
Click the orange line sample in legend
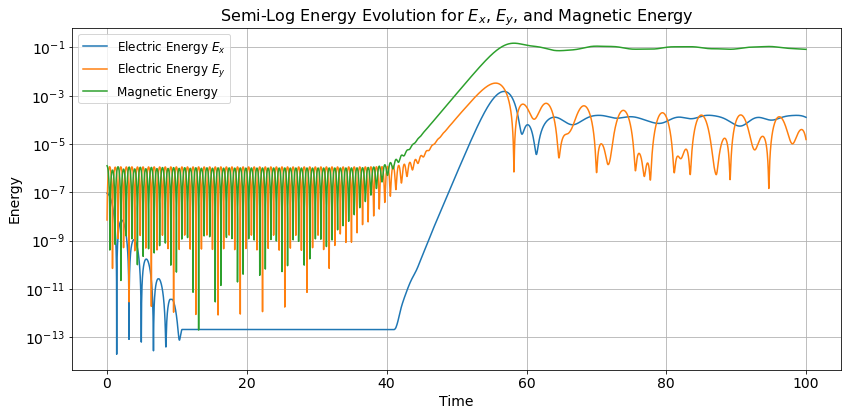(96, 69)
